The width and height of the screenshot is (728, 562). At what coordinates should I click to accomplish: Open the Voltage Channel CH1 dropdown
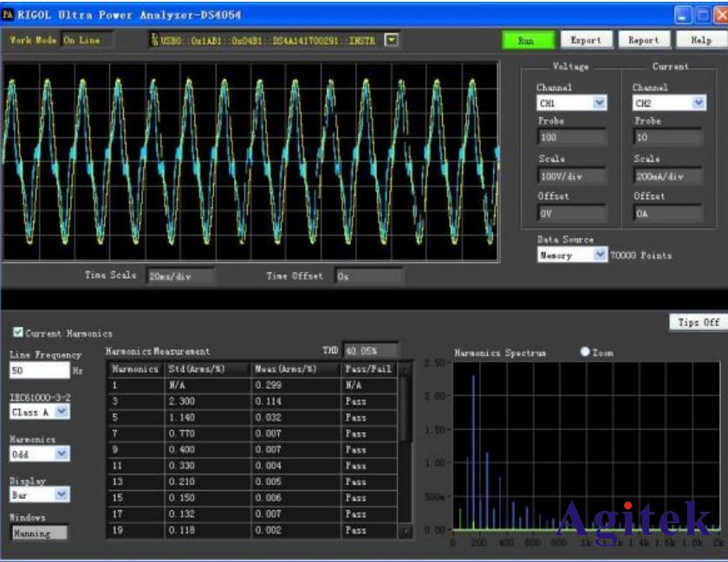tap(599, 103)
